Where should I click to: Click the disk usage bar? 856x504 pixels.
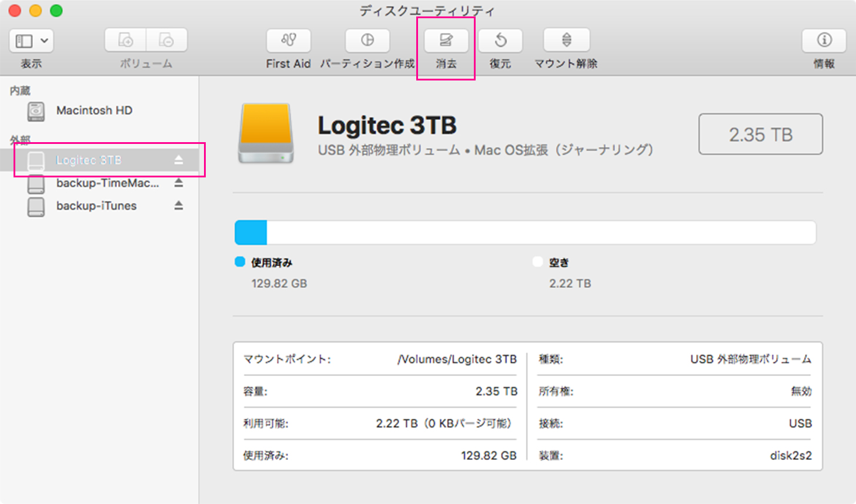coord(525,233)
